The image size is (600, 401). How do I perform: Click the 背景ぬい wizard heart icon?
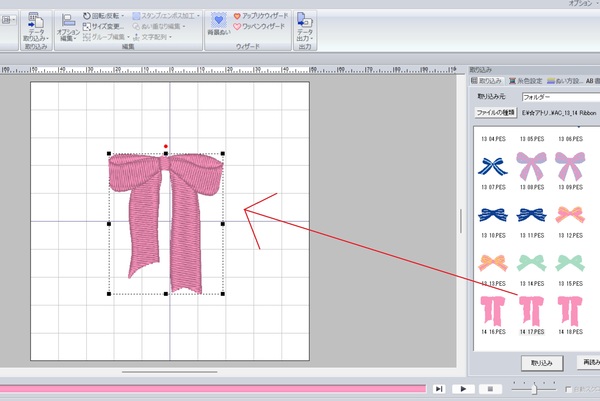(219, 24)
